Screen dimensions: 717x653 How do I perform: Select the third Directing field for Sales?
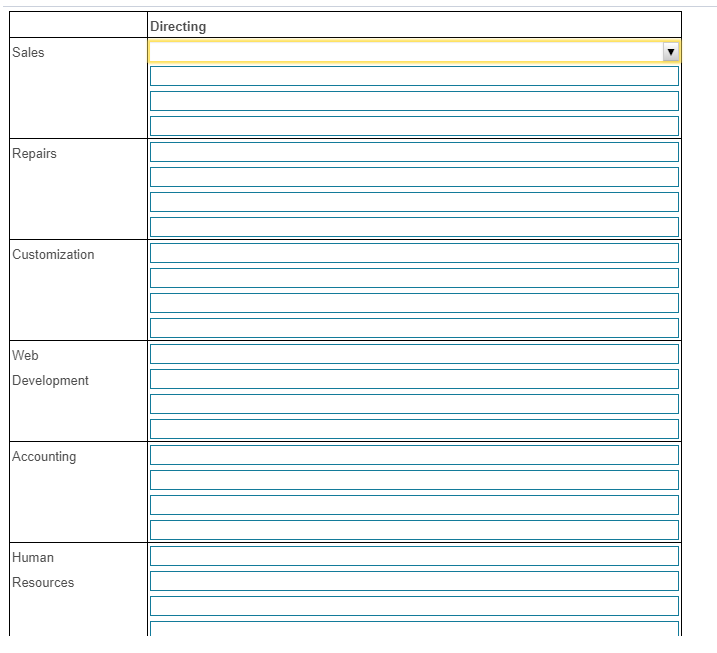pyautogui.click(x=414, y=101)
